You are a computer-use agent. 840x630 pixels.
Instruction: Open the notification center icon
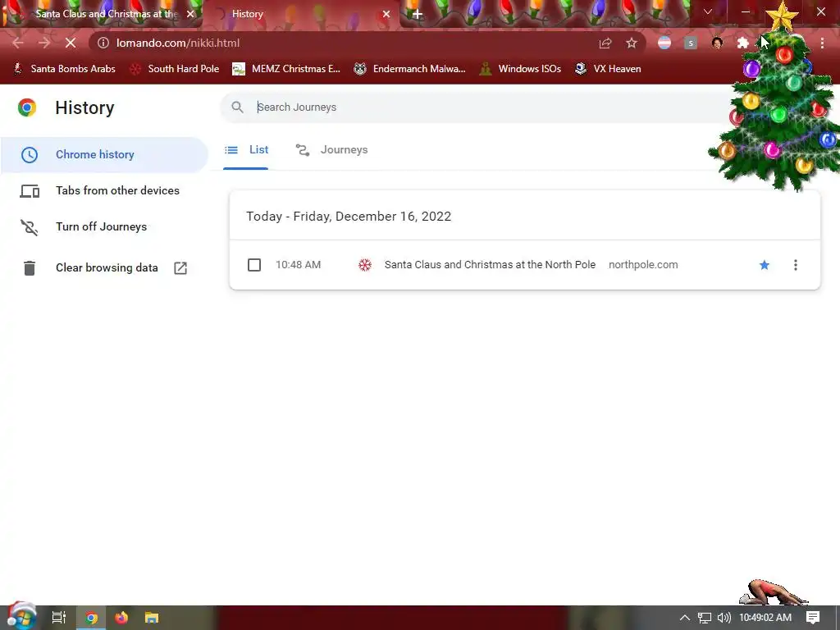click(813, 618)
